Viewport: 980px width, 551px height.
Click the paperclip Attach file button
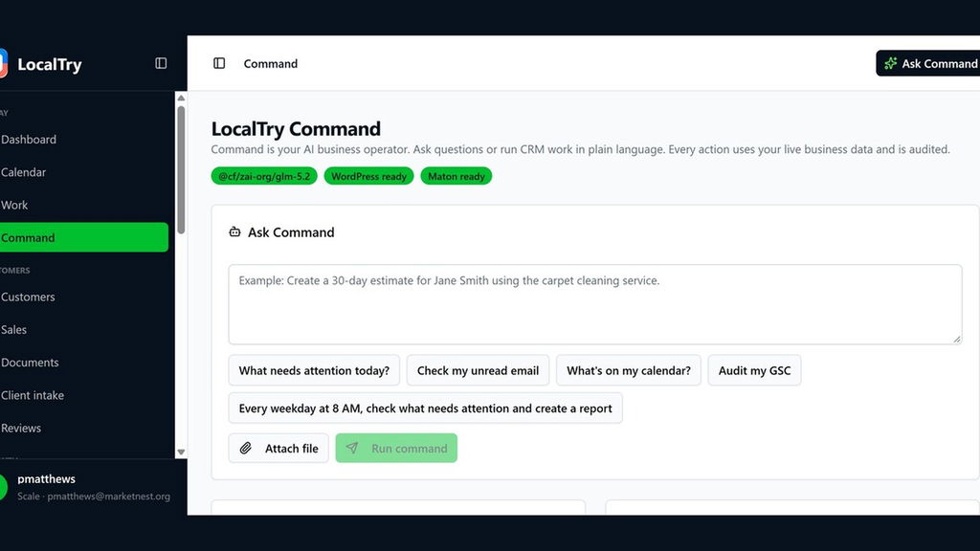[x=278, y=448]
